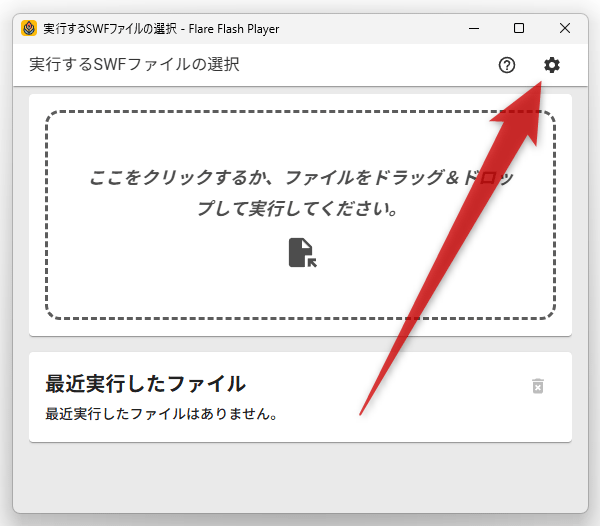This screenshot has width=600, height=526.
Task: Click the '最近実行したファイル' heading
Action: click(145, 384)
